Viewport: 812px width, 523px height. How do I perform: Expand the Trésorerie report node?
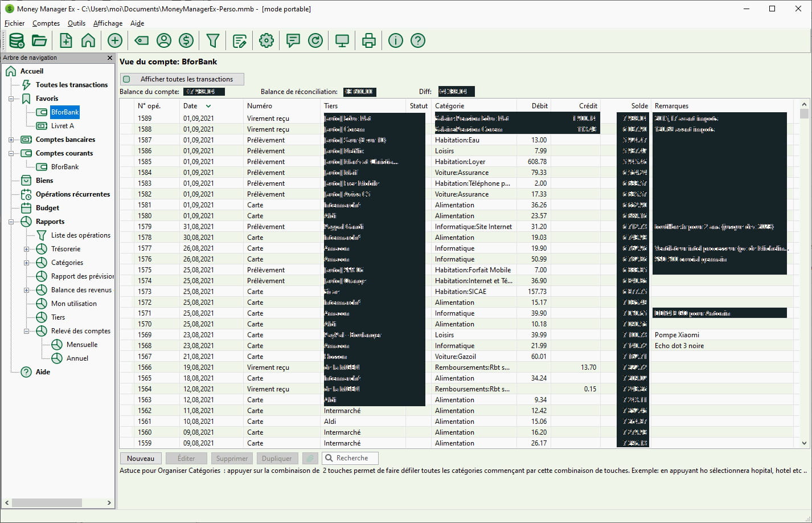[x=26, y=249]
